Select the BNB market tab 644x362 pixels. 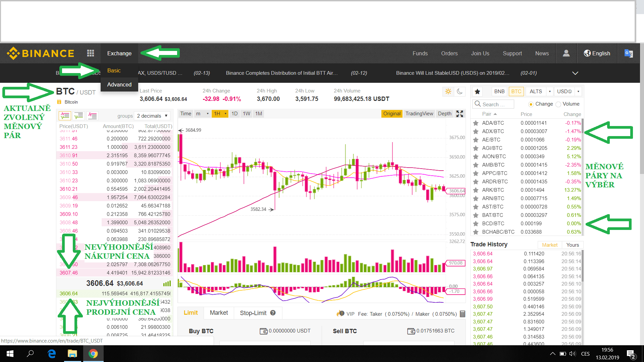click(x=499, y=92)
